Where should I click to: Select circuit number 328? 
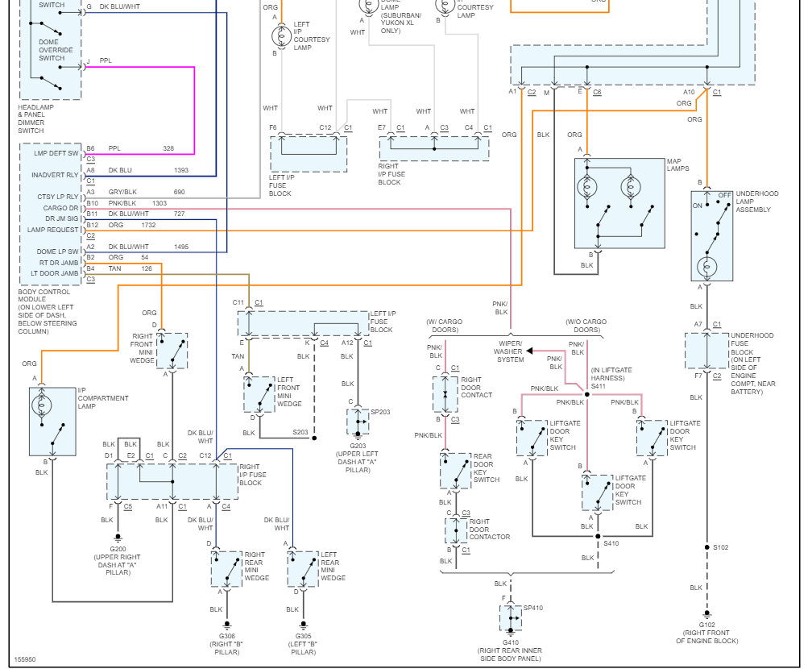tap(168, 148)
